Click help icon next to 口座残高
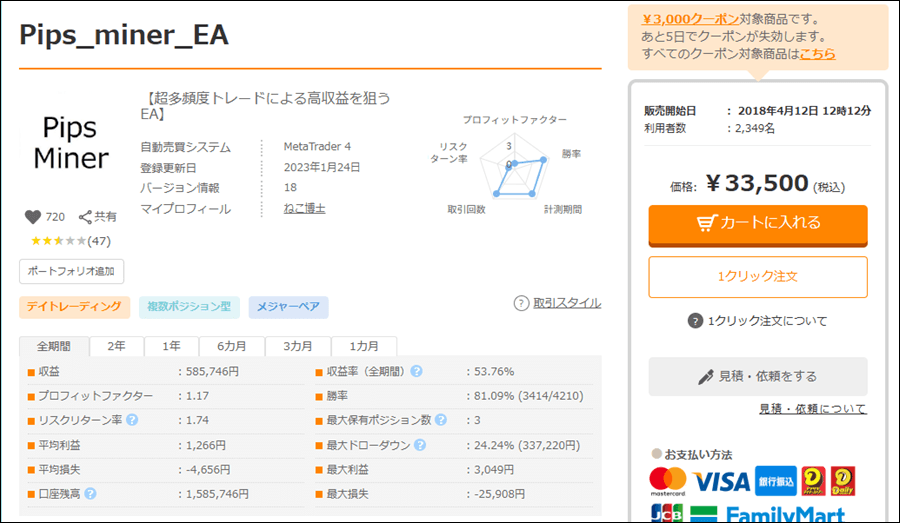 pyautogui.click(x=90, y=493)
